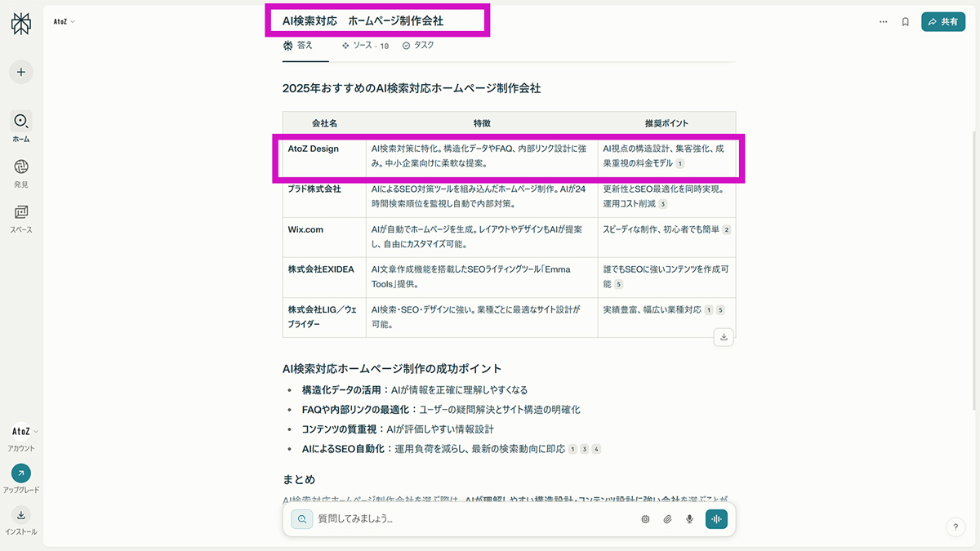Open citation 4 after 最新の検索動向に即応
Screen dimensions: 980x551
[596, 449]
